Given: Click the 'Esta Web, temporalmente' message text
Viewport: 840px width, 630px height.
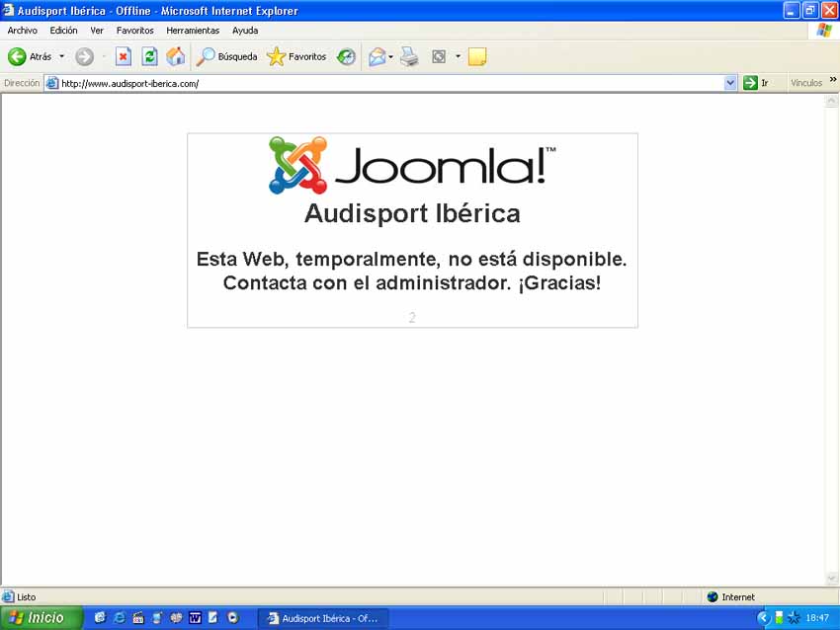Looking at the screenshot, I should [411, 271].
